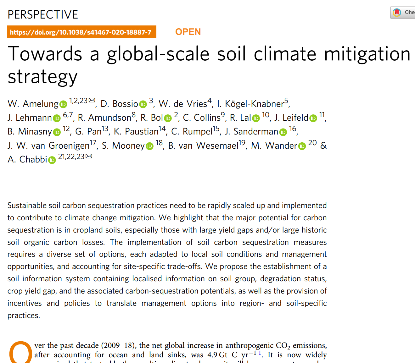Open A. Chabbi's ORCID icon

click(x=52, y=160)
